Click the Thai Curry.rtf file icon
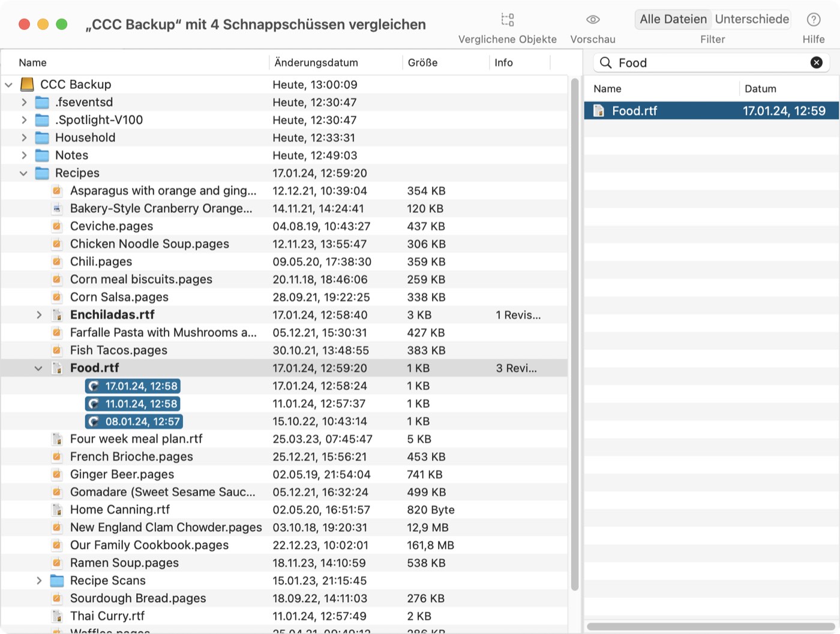This screenshot has height=634, width=840. pos(57,616)
